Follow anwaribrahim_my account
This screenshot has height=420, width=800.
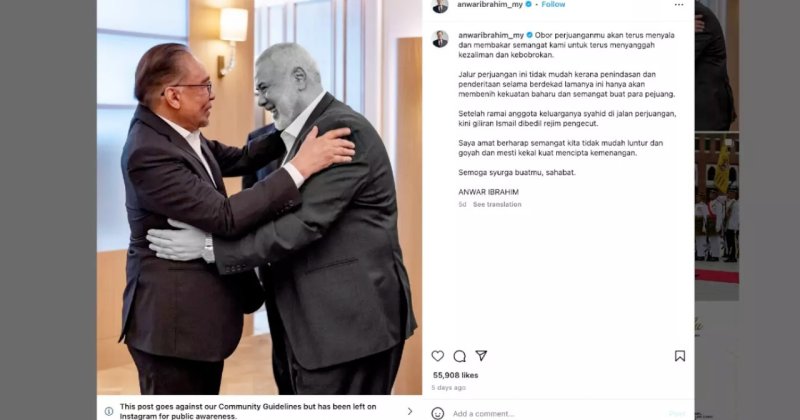tap(553, 5)
